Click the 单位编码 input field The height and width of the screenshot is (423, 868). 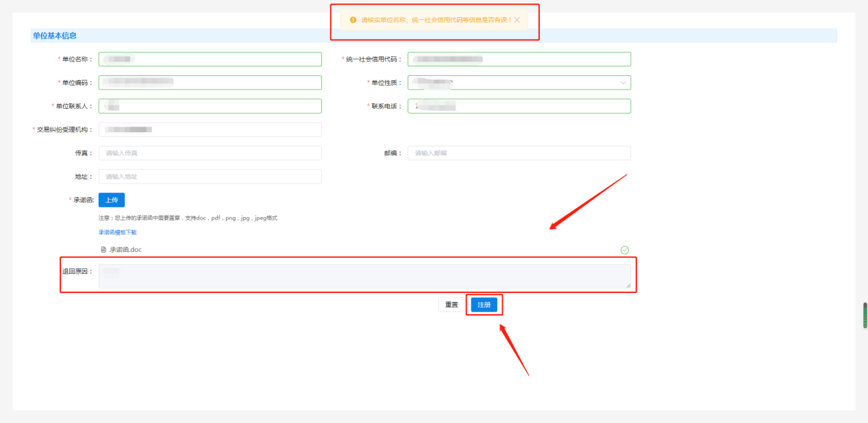[210, 83]
